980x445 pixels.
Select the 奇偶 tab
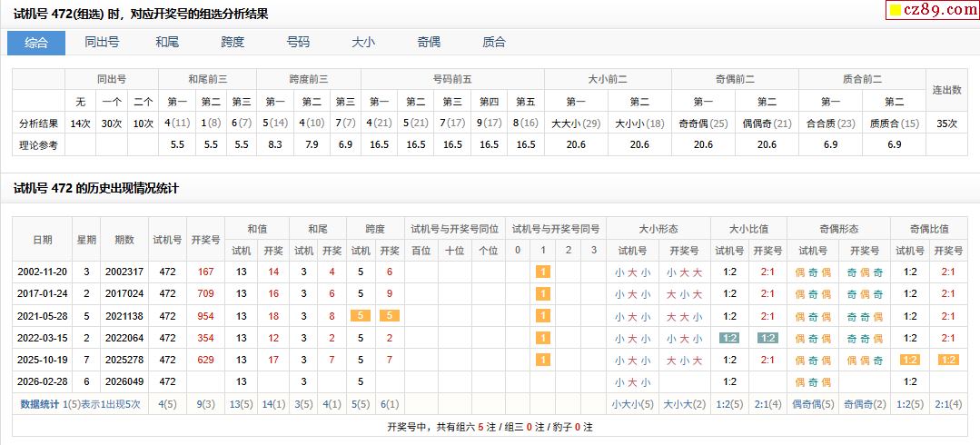pos(429,43)
